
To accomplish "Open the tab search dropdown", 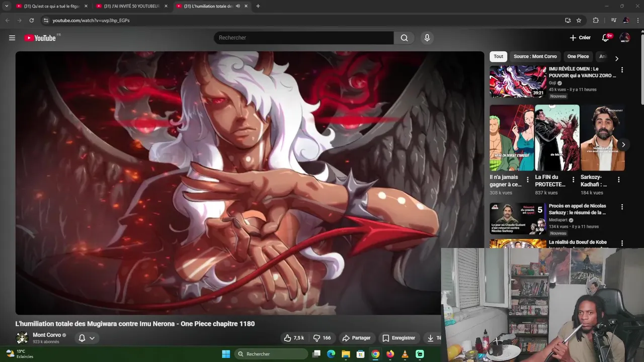I will [x=7, y=6].
